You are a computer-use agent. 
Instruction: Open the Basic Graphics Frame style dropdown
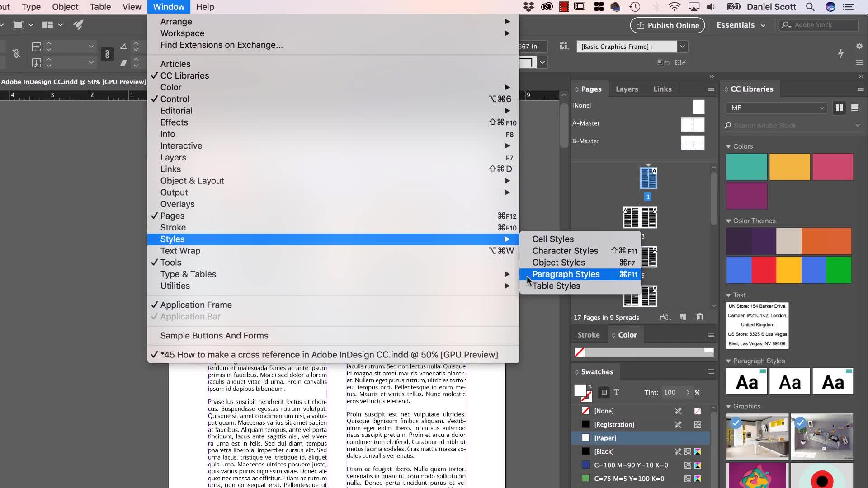coord(683,47)
